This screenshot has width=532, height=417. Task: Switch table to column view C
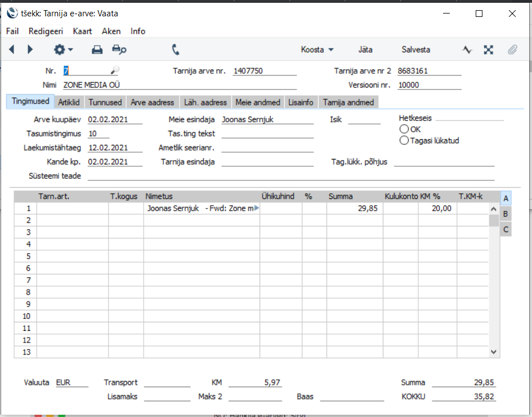pyautogui.click(x=506, y=229)
